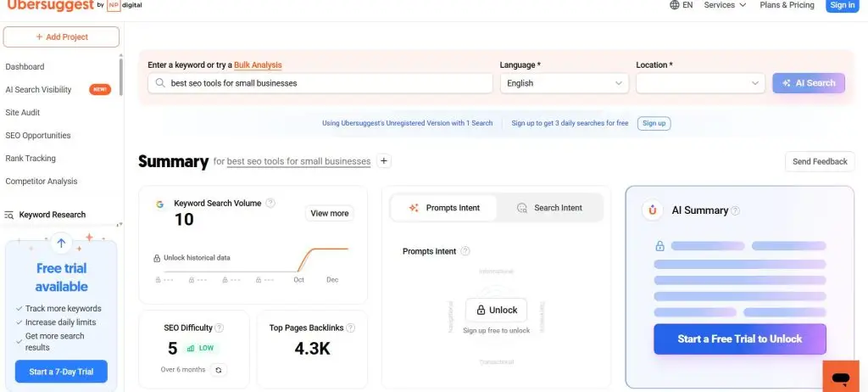The image size is (868, 392).
Task: Click the Dec label on volume chart
Action: click(332, 280)
